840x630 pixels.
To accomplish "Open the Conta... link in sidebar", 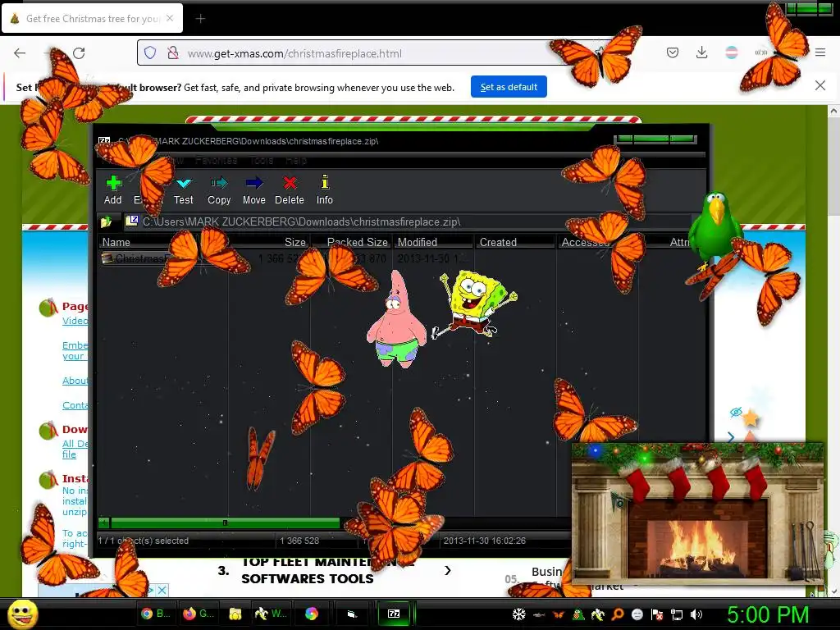I will click(75, 405).
